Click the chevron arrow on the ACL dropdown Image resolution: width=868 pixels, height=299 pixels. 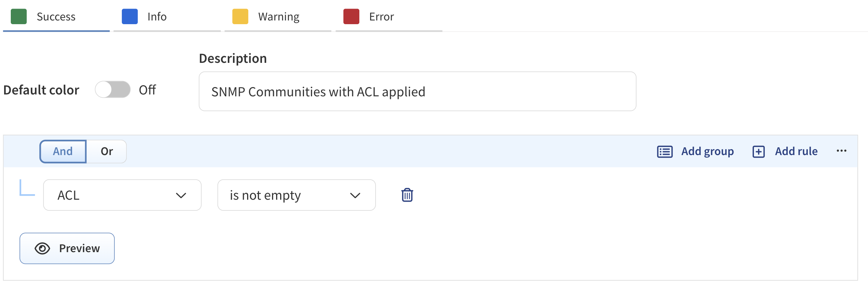pos(181,196)
